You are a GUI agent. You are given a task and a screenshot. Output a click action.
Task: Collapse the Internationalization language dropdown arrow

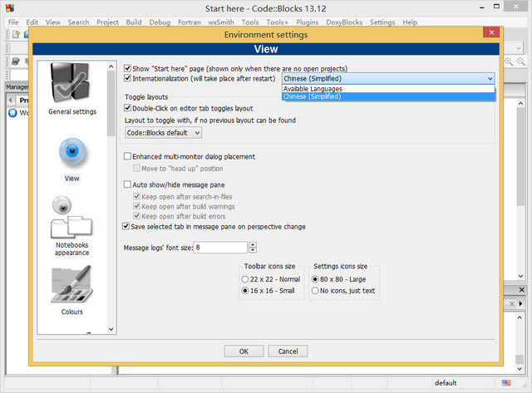(x=490, y=78)
